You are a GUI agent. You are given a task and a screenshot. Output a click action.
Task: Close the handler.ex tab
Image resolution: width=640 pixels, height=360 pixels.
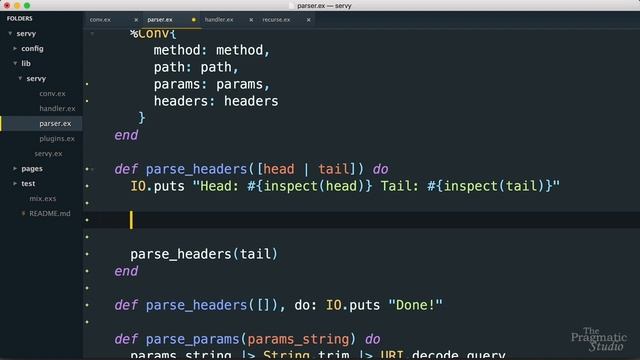pos(251,20)
